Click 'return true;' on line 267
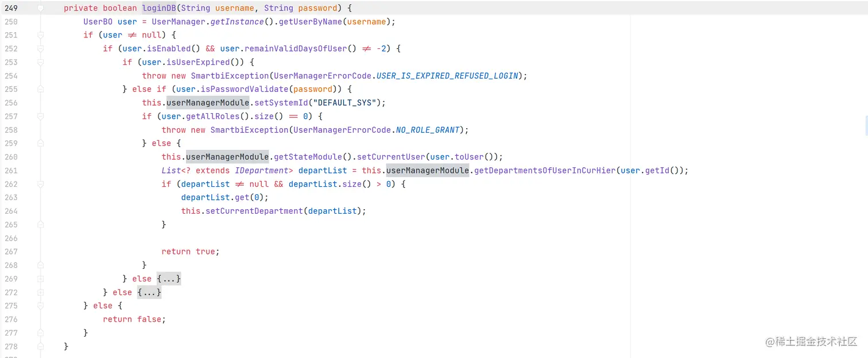The image size is (868, 358). [x=191, y=252]
